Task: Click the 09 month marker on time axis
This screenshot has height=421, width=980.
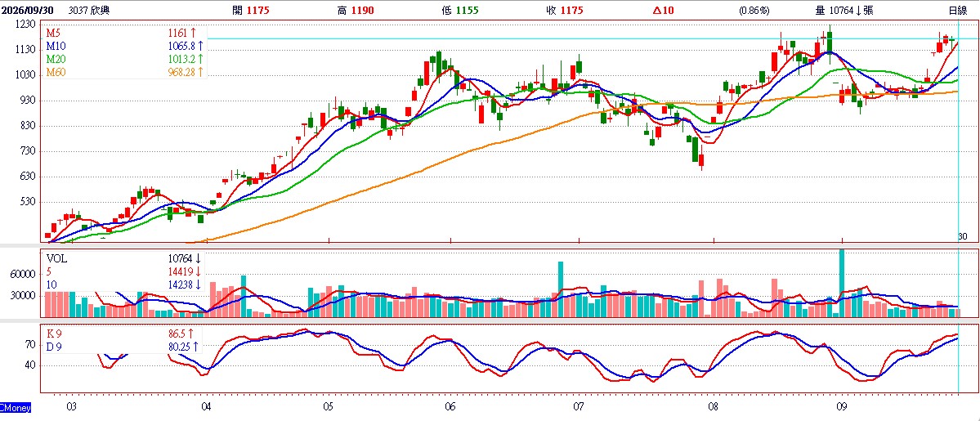Action: click(x=841, y=407)
